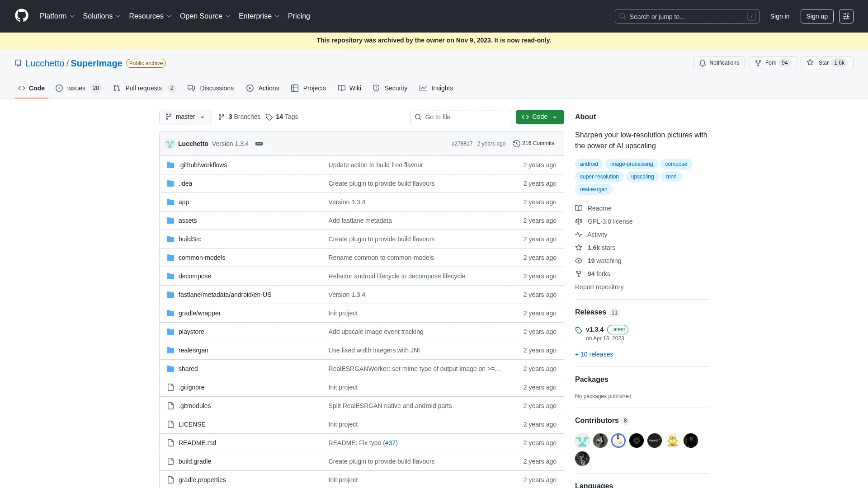The image size is (868, 488).
Task: Expand commit message ellipsis icon
Action: (x=259, y=144)
